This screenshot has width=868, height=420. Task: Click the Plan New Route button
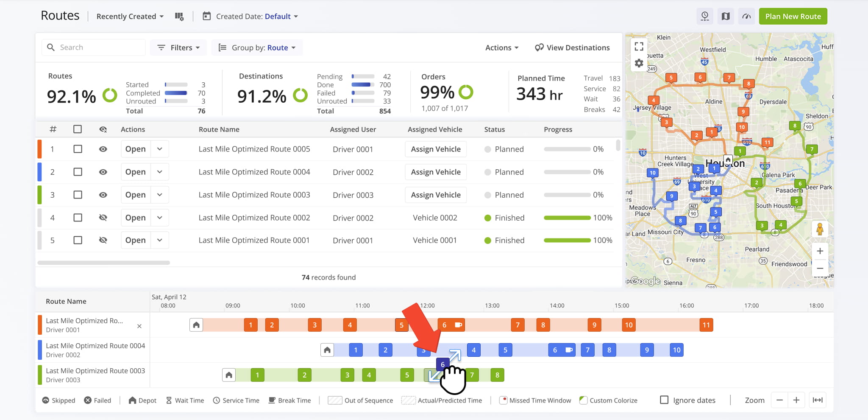click(x=793, y=17)
